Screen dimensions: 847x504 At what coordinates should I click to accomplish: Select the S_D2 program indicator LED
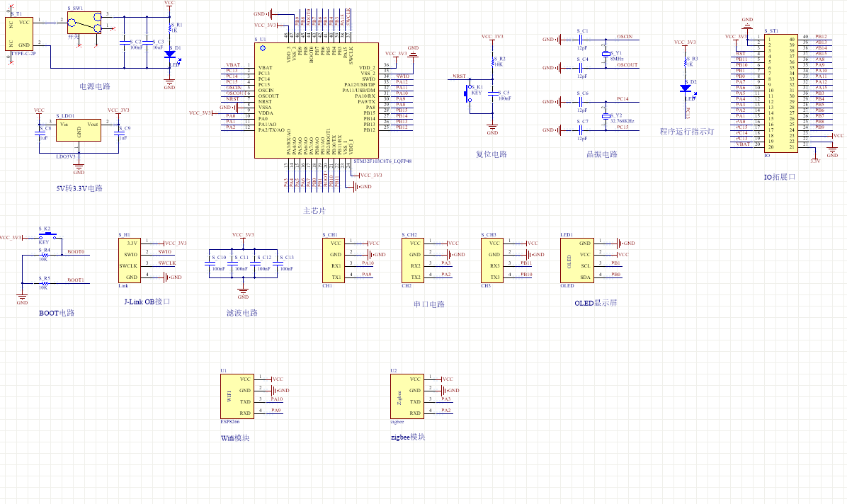point(686,88)
